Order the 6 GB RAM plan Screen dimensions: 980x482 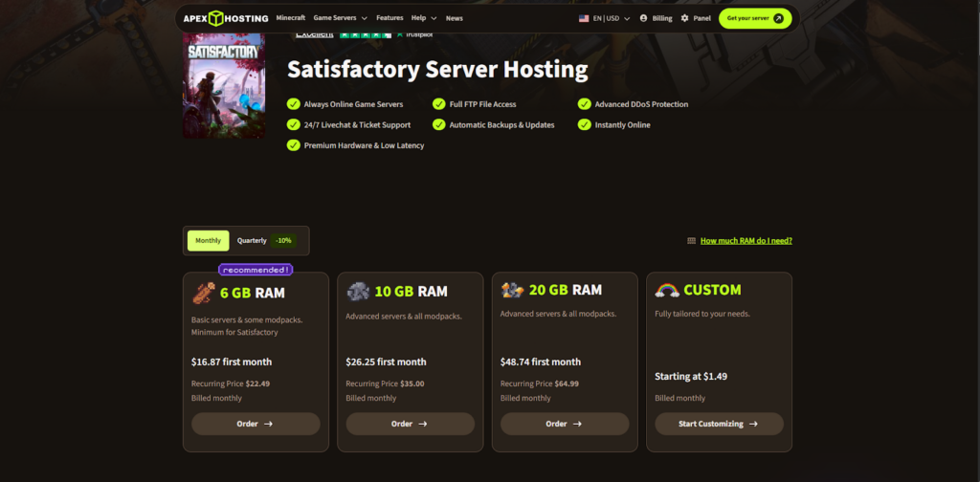pyautogui.click(x=256, y=424)
